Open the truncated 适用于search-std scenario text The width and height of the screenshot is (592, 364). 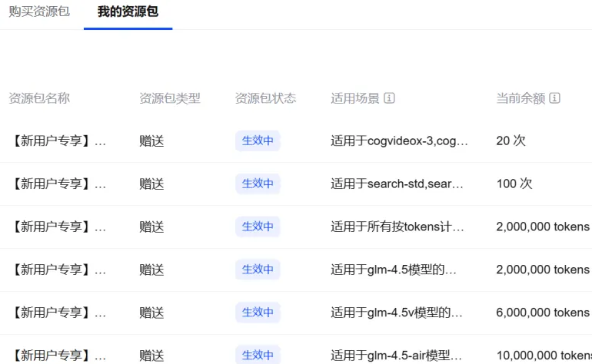(x=397, y=184)
